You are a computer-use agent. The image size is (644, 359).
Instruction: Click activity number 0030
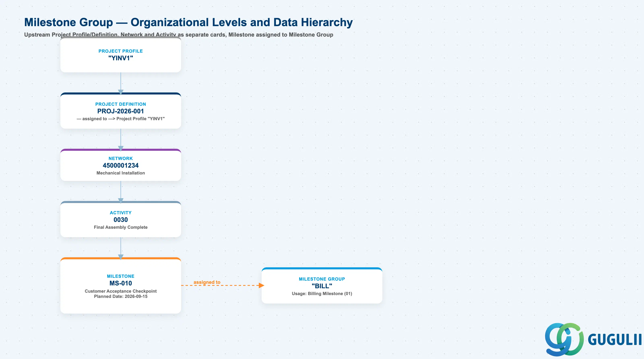[x=121, y=220]
